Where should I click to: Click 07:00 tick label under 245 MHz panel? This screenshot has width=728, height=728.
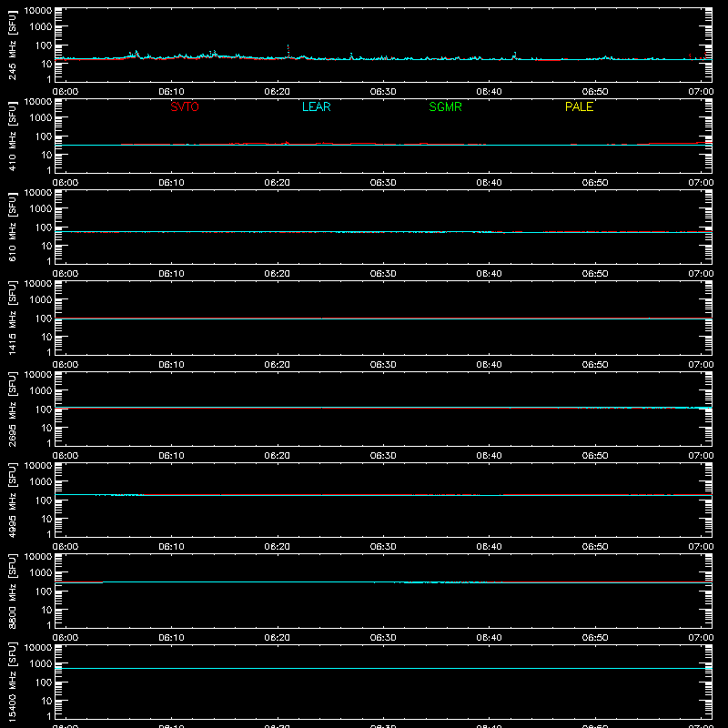(x=701, y=92)
